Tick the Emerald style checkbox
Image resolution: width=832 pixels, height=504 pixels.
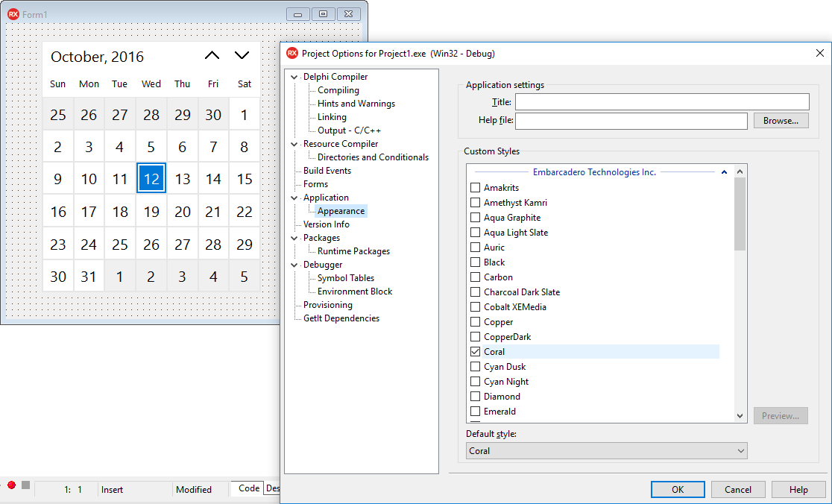[x=476, y=411]
